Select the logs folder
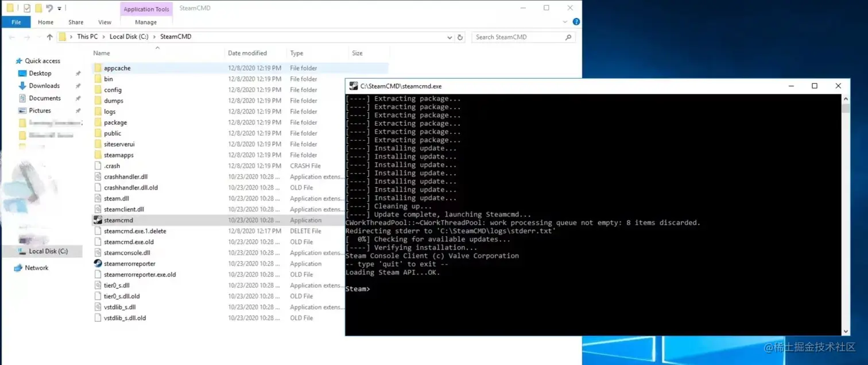This screenshot has width=868, height=365. [x=110, y=112]
